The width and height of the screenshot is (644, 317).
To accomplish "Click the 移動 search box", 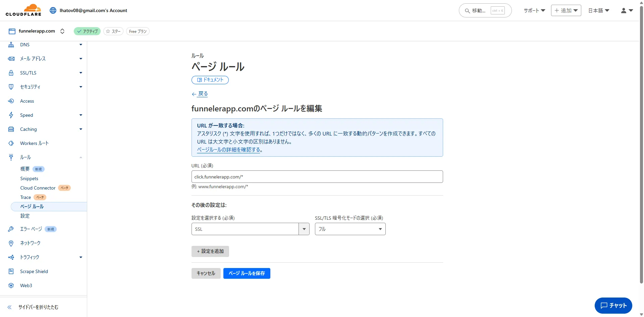I will (x=485, y=11).
